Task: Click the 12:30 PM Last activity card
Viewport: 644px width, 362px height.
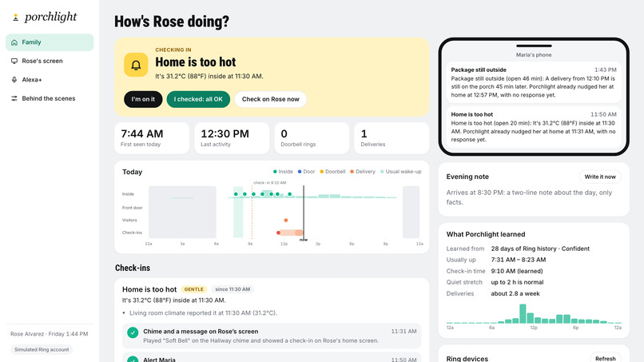Action: click(232, 138)
